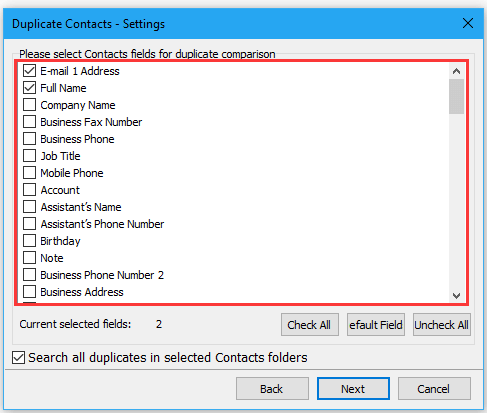This screenshot has width=487, height=413.
Task: Enable Mobile Phone for comparison
Action: pyautogui.click(x=29, y=173)
